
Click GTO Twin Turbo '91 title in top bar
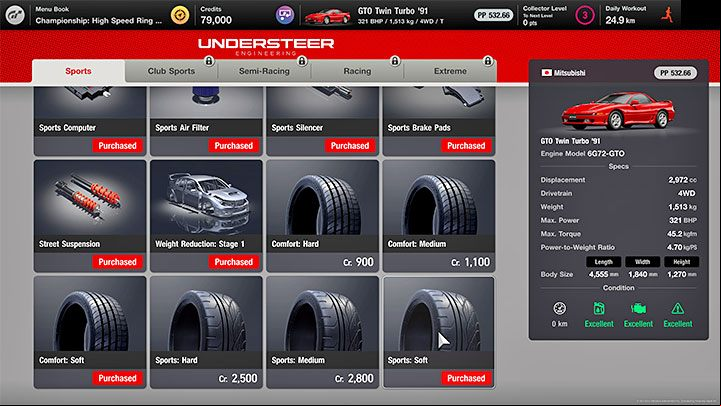(x=393, y=11)
